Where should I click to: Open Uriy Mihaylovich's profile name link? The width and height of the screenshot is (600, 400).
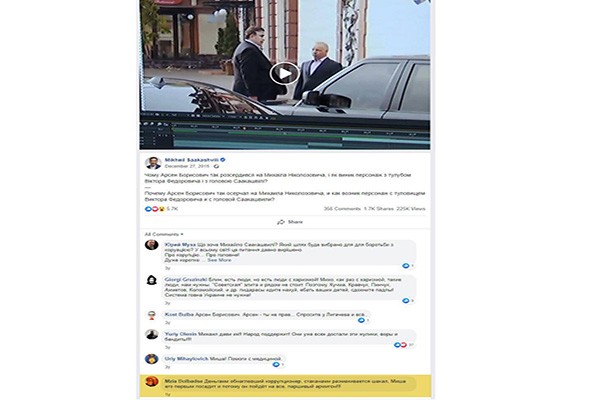[186, 359]
